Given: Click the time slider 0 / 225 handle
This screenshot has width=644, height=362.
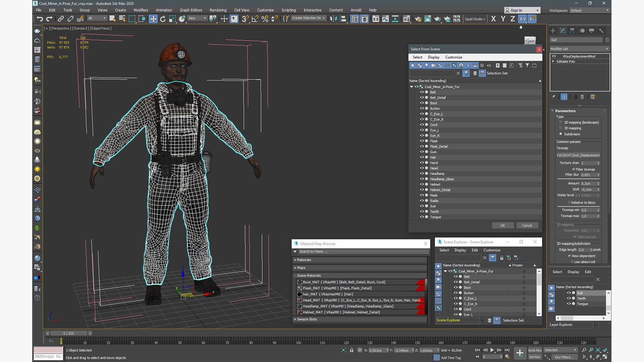Looking at the screenshot, I should tap(68, 333).
